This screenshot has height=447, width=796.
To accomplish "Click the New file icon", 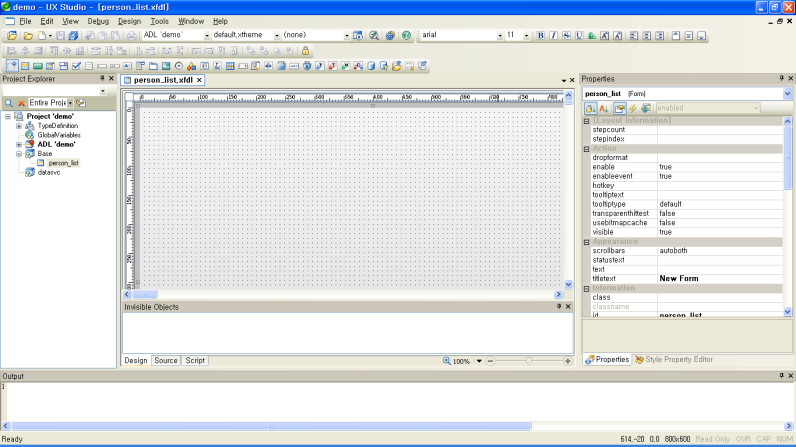I will (x=42, y=36).
